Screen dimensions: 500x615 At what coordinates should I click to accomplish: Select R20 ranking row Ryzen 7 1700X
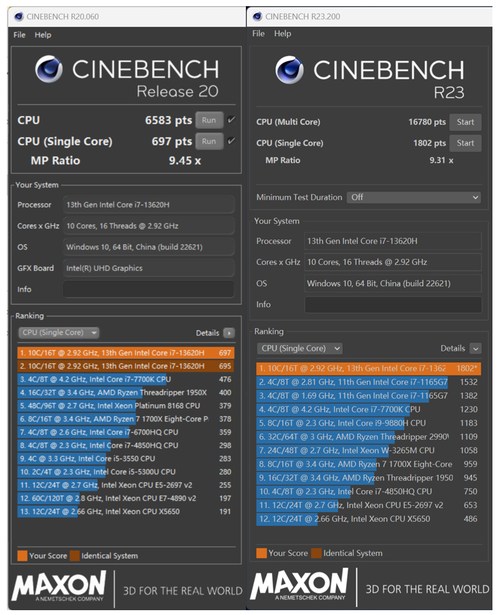(126, 419)
